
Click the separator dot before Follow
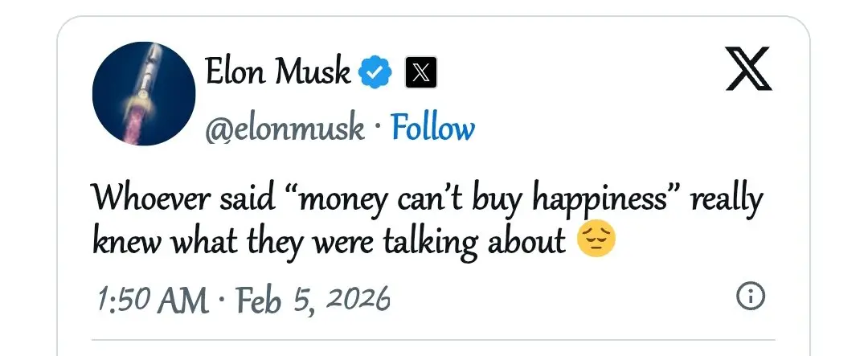point(377,129)
